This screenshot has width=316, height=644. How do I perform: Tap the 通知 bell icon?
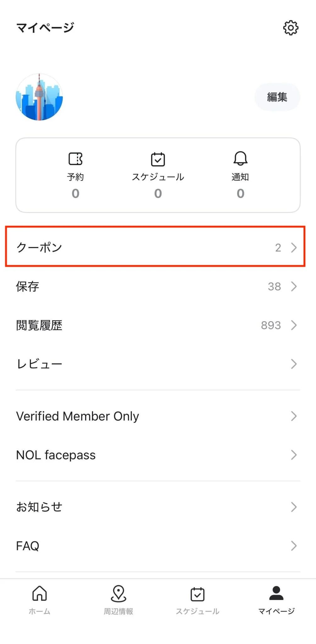tap(241, 158)
